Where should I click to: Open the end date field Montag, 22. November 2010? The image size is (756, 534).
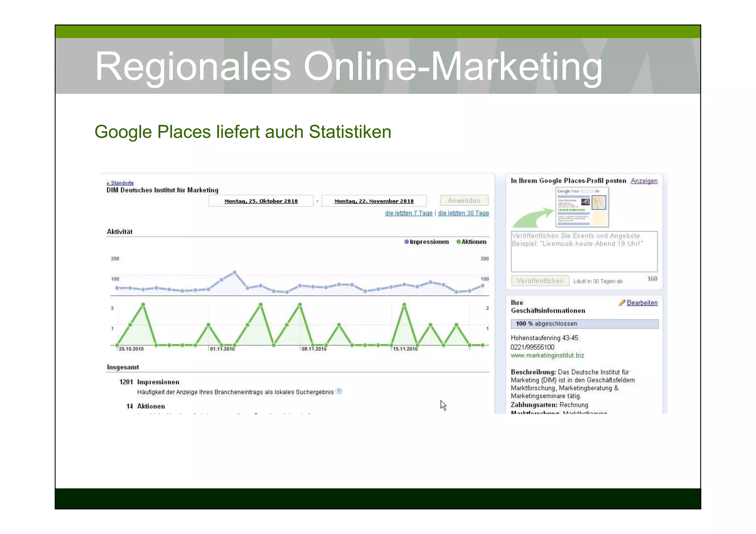[x=374, y=201]
